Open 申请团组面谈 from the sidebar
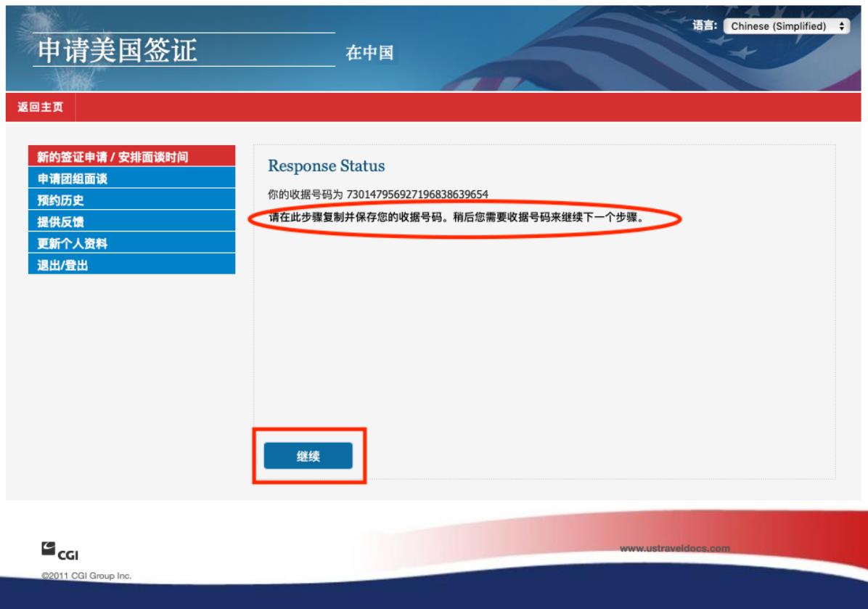Screen dimensions: 868x609 click(73, 179)
